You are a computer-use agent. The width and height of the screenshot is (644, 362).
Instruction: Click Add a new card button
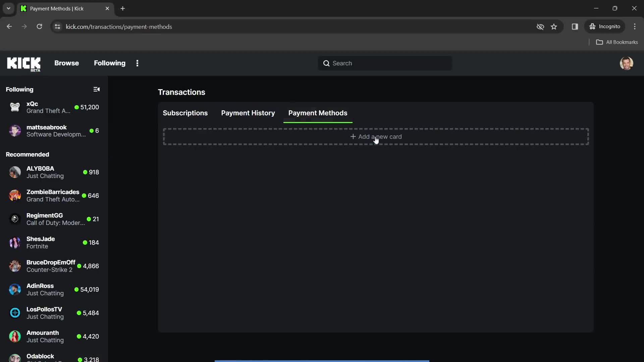pos(376,136)
